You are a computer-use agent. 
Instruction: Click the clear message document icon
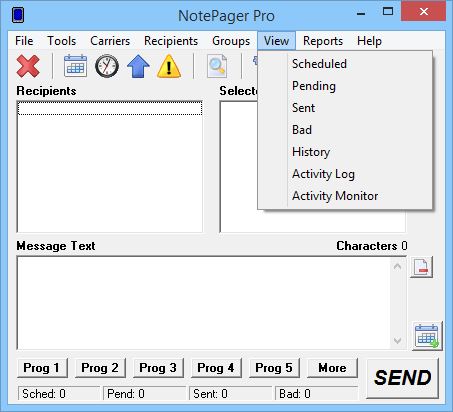click(x=421, y=267)
